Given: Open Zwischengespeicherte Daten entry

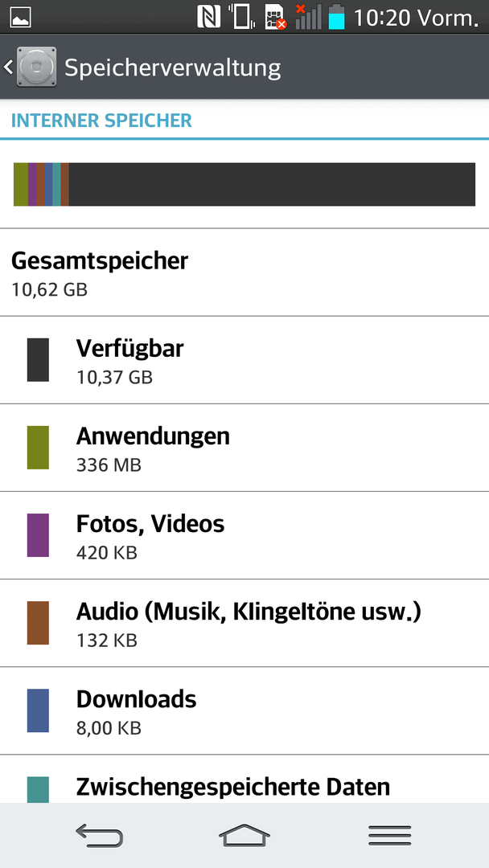Looking at the screenshot, I should tap(244, 779).
